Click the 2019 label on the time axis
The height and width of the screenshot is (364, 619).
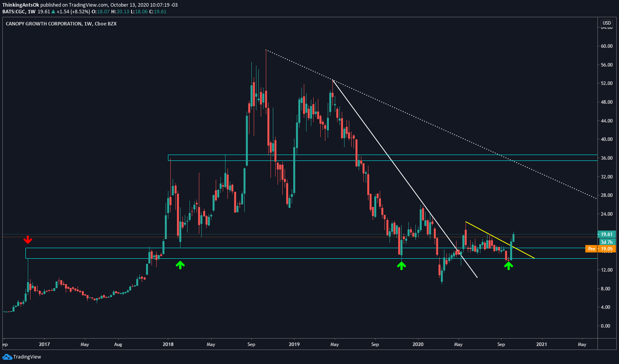point(294,344)
